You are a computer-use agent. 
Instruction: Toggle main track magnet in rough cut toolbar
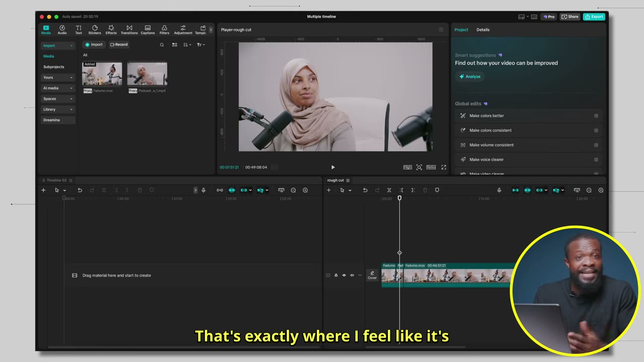click(515, 190)
